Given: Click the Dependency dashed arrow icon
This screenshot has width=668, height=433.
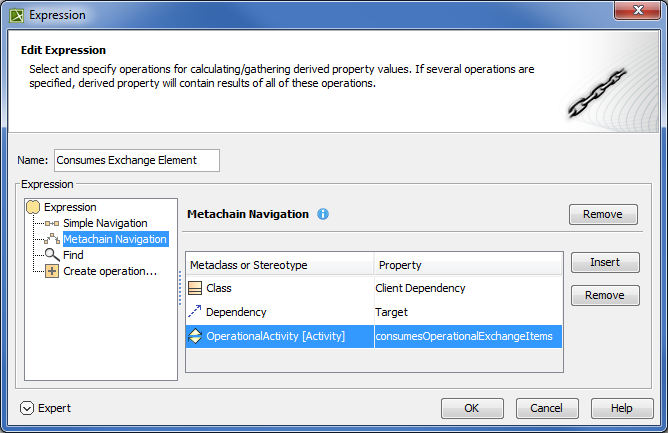Looking at the screenshot, I should coord(195,312).
